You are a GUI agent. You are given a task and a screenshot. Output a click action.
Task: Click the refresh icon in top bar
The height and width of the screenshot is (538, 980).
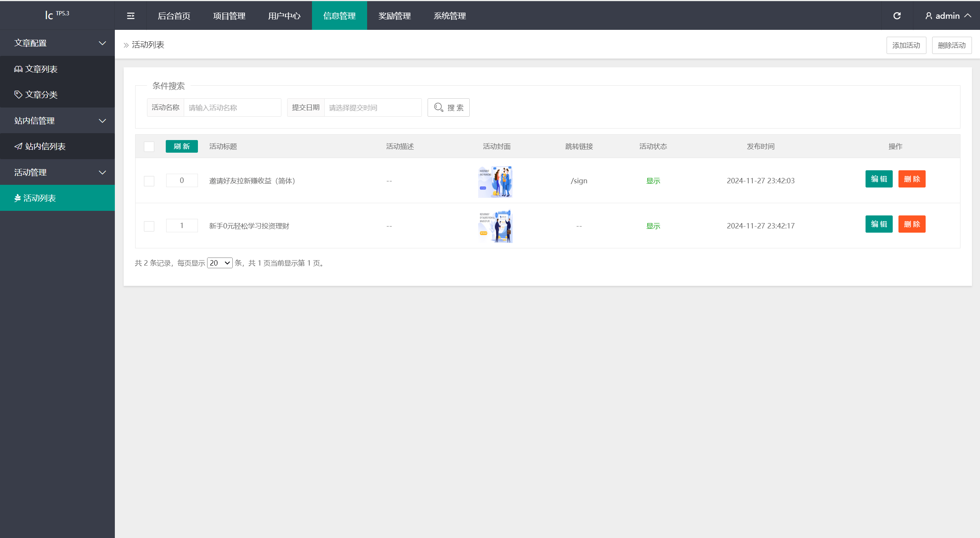point(897,16)
